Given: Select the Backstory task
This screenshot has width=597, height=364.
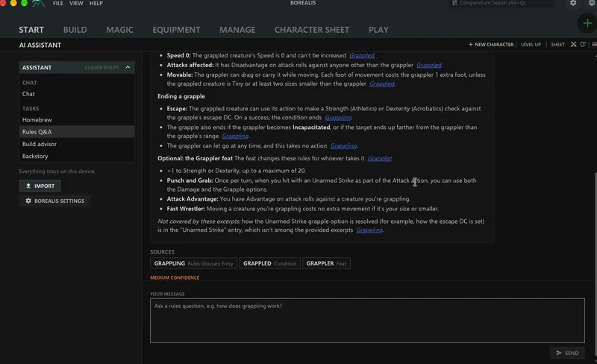Looking at the screenshot, I should [77, 156].
